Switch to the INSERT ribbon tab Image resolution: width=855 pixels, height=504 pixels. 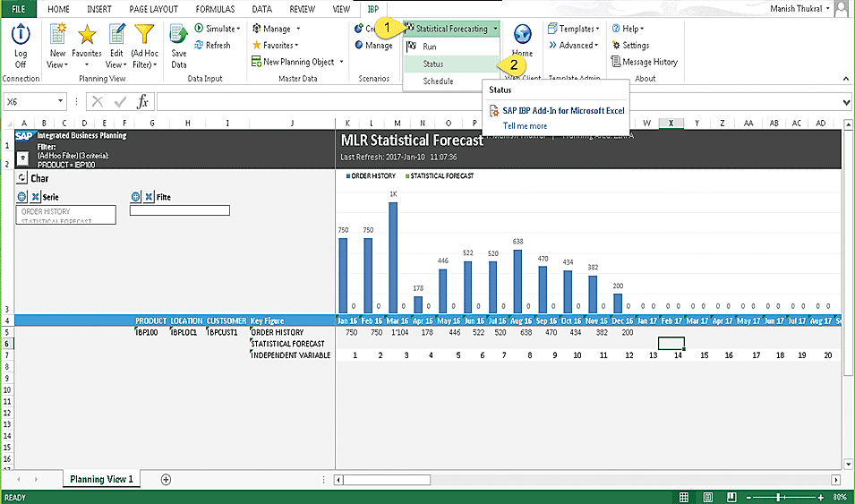coord(99,9)
